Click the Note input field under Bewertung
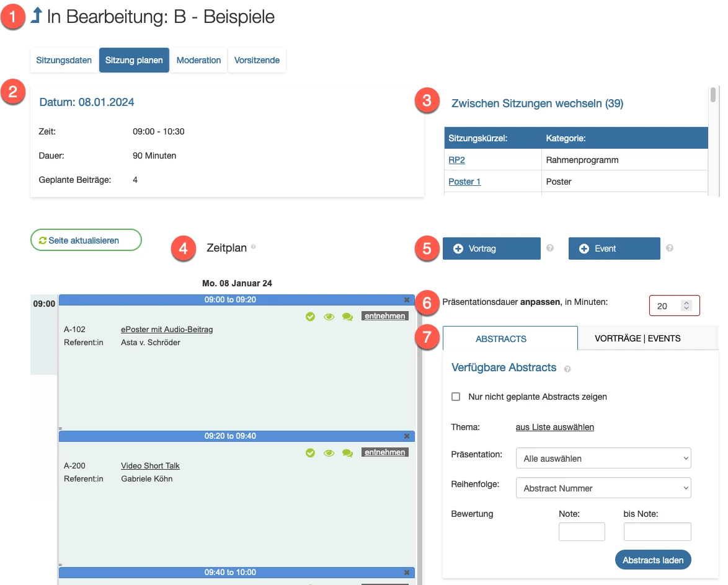The height and width of the screenshot is (585, 728). pyautogui.click(x=582, y=532)
